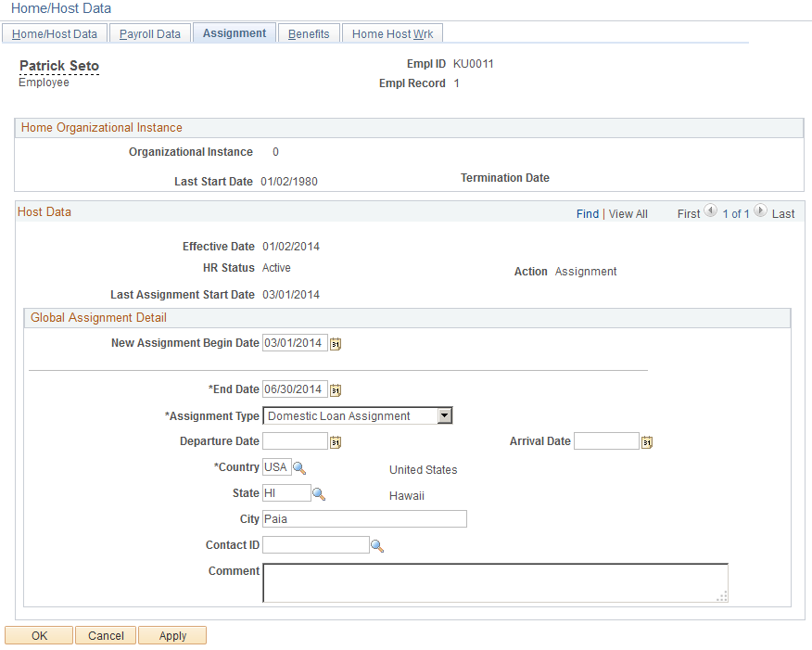Open calendar for New Assignment Begin Date
The image size is (812, 650).
coord(336,344)
